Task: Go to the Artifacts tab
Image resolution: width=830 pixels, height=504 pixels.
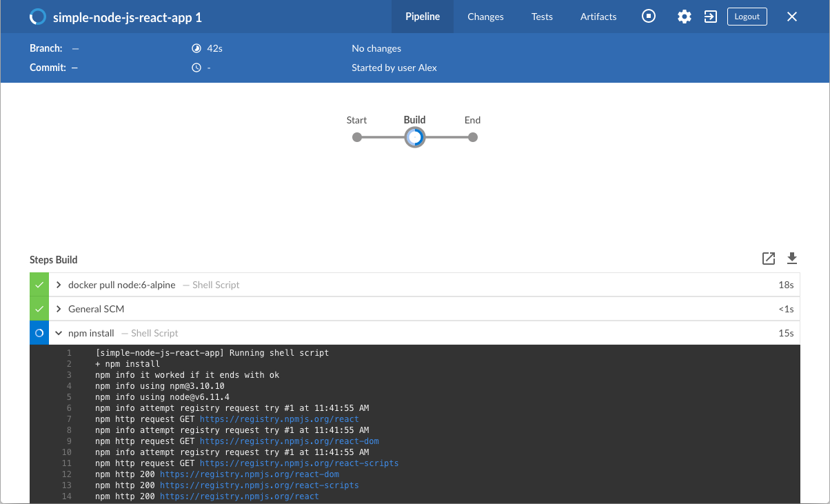Action: tap(598, 17)
